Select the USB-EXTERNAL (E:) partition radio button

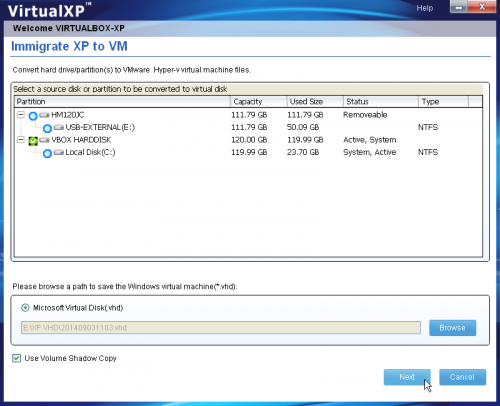(47, 128)
